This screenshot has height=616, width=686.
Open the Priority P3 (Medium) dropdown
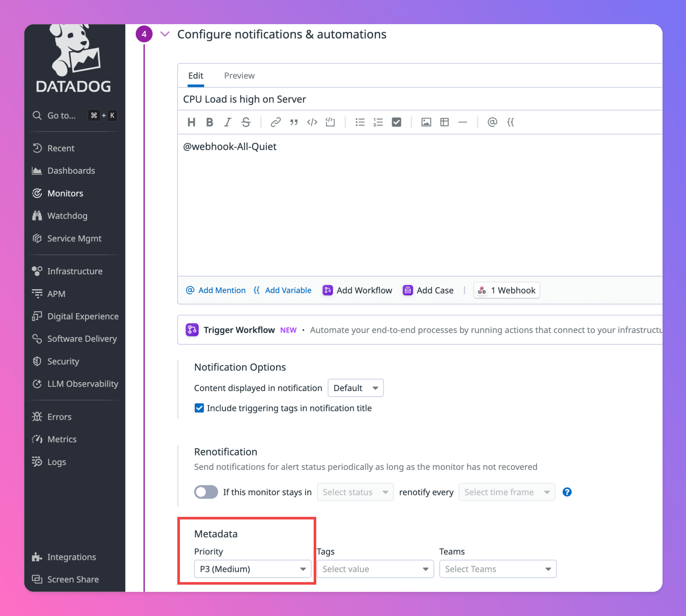click(x=252, y=569)
